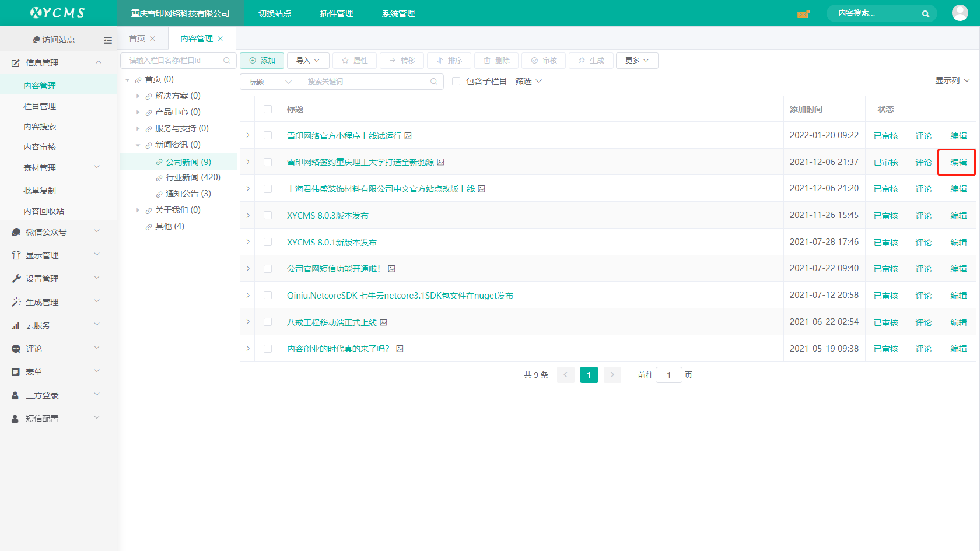The width and height of the screenshot is (980, 551).
Task: Open the 筛选 filter dropdown
Action: (528, 81)
